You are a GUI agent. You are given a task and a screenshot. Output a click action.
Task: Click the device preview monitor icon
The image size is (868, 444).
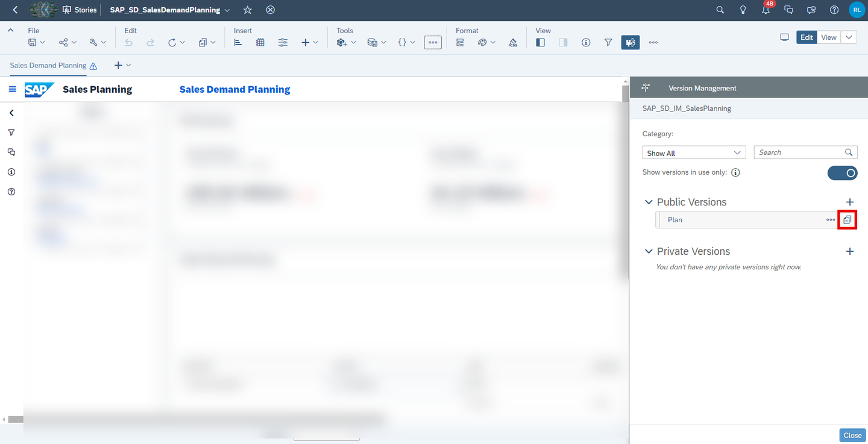pyautogui.click(x=784, y=37)
